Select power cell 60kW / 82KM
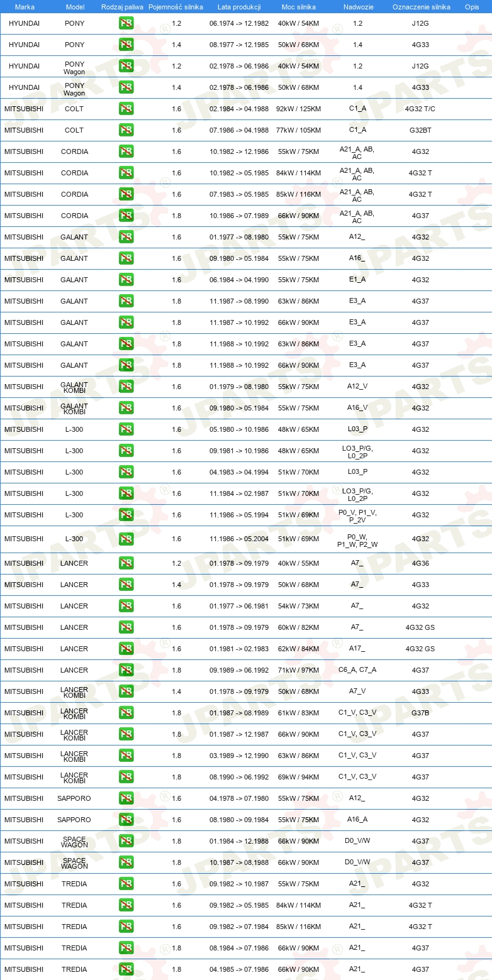Viewport: 492px width, 980px height. (299, 627)
